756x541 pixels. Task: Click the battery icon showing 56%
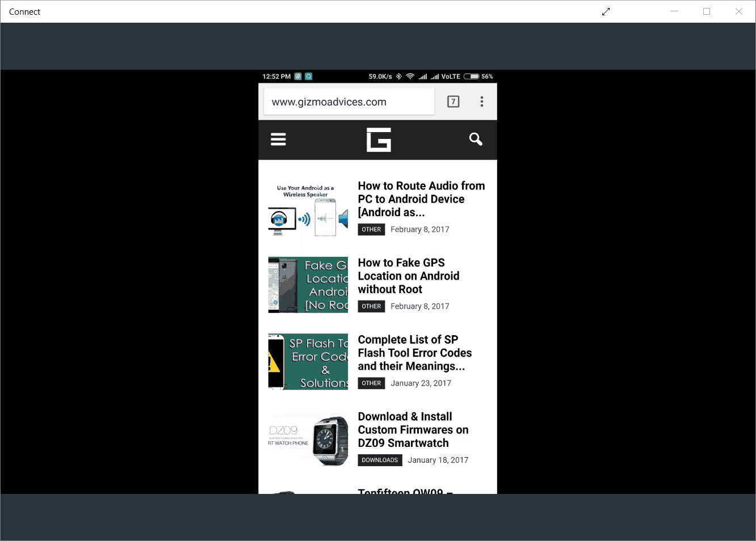[471, 77]
